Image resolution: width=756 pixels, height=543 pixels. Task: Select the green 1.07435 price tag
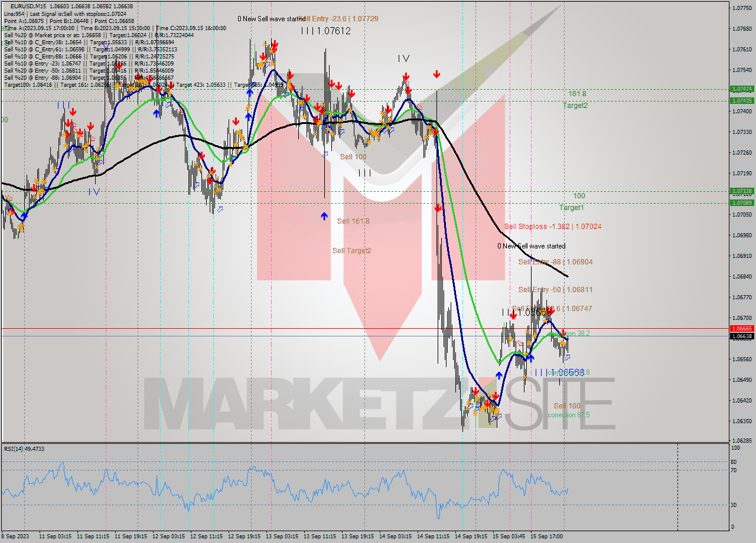(x=742, y=101)
